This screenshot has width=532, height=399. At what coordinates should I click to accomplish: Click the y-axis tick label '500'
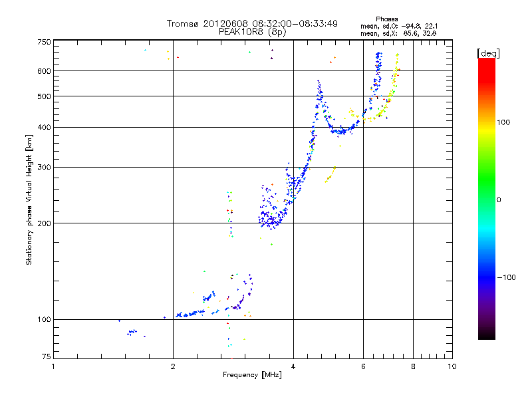[44, 96]
